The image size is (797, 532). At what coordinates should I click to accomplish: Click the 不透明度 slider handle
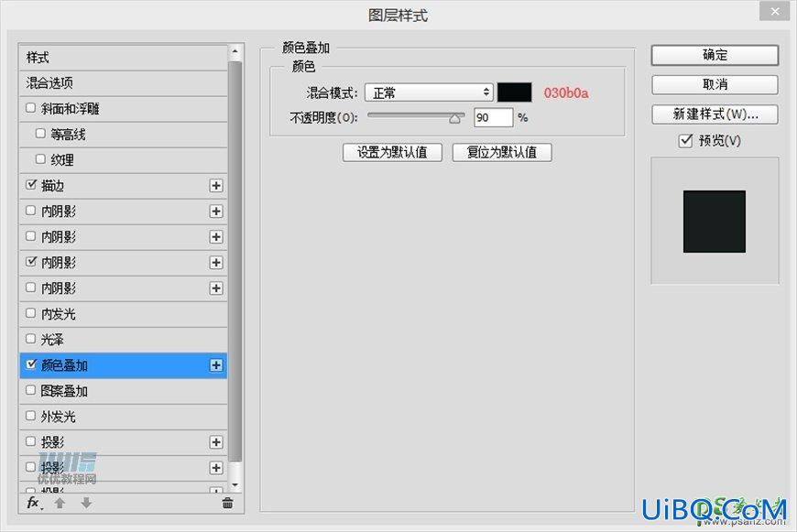click(x=455, y=118)
